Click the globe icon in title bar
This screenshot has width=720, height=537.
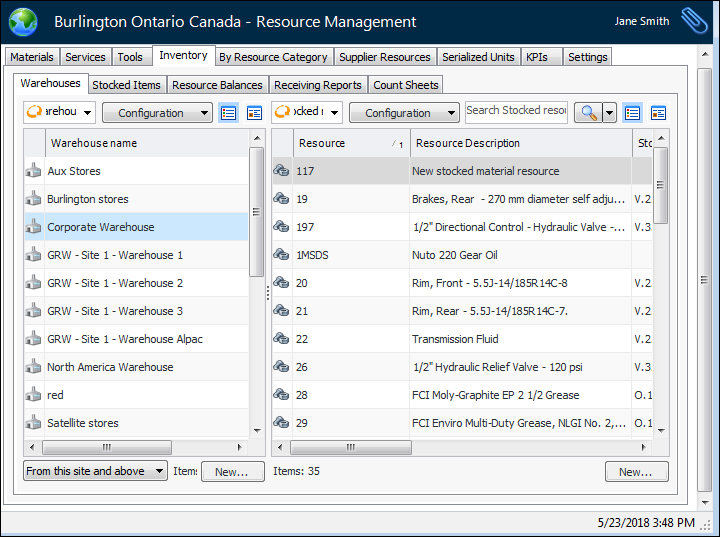click(22, 21)
